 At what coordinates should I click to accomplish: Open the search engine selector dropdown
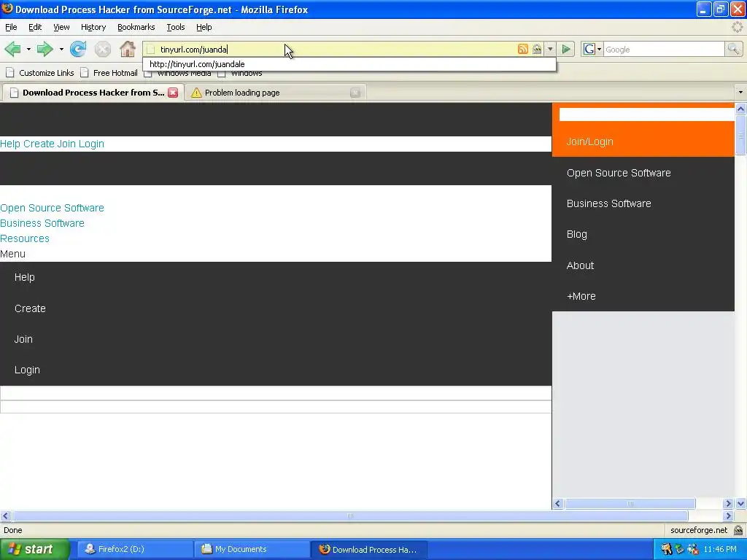point(599,49)
